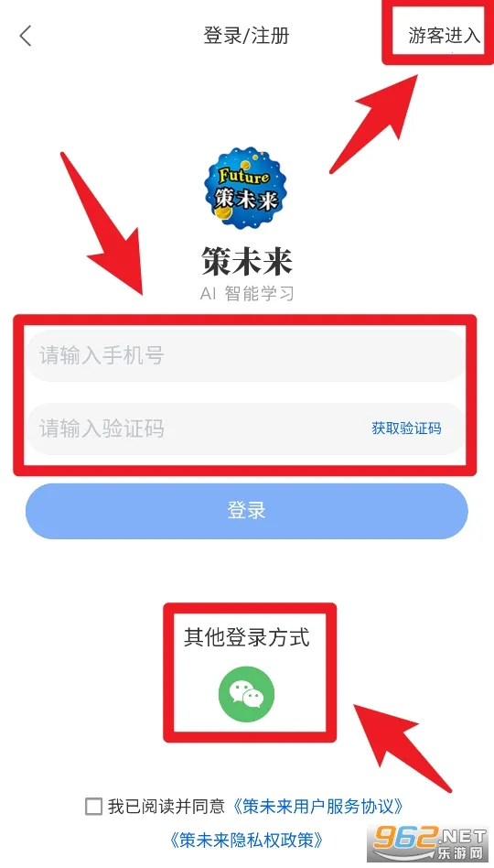Enter as guest via 游客进入
The image size is (494, 868).
(x=445, y=36)
